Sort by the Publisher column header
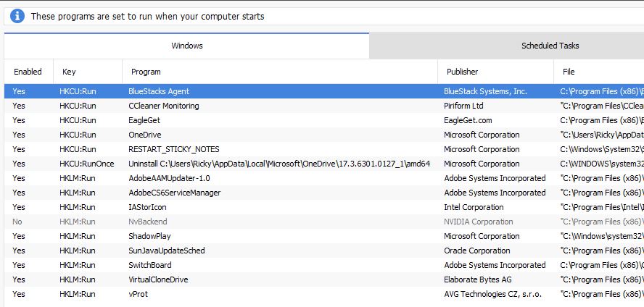Image resolution: width=644 pixels, height=307 pixels. 463,72
